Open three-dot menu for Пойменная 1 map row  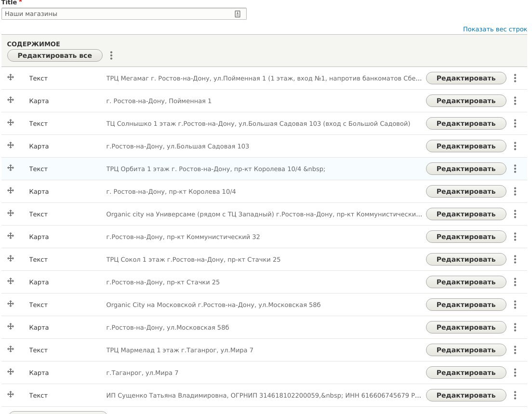click(x=515, y=101)
